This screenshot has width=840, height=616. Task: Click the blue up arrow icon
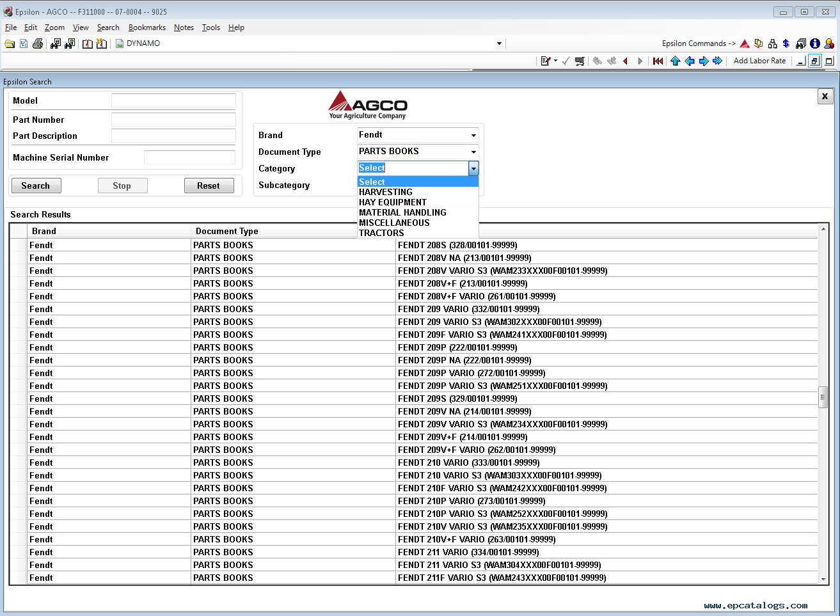pyautogui.click(x=676, y=61)
